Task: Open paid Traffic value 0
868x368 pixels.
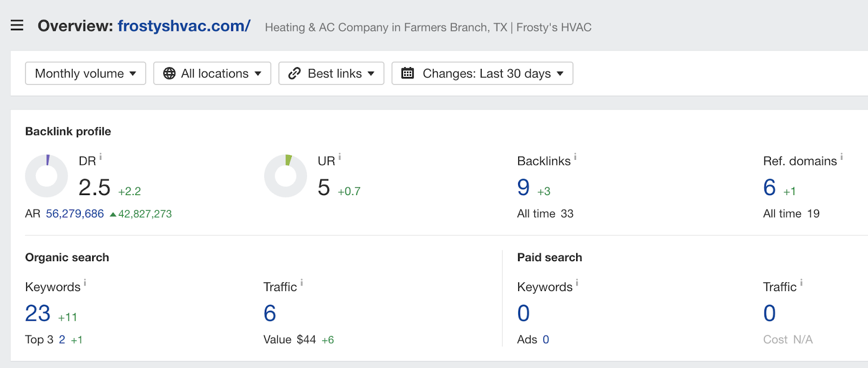Action: coord(769,313)
